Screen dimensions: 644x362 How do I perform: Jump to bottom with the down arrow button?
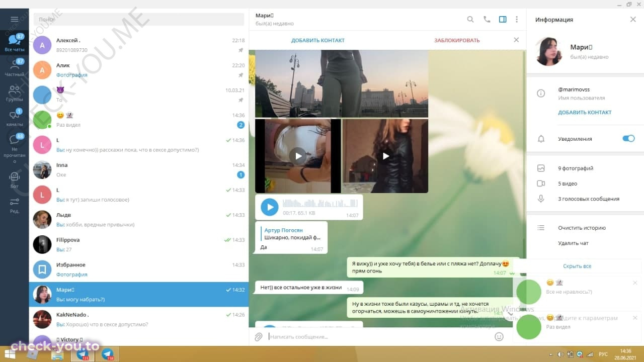point(510,314)
